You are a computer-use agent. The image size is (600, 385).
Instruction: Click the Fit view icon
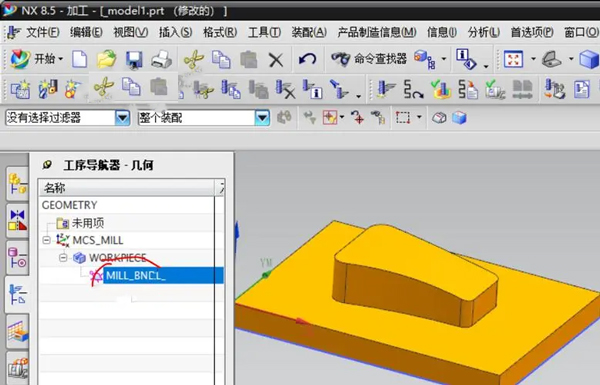[x=513, y=59]
